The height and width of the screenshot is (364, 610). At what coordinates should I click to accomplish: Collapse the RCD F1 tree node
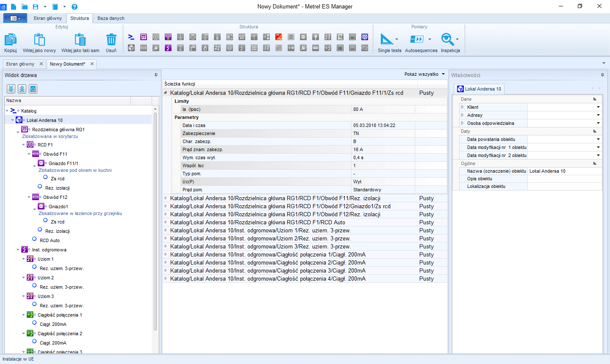pos(24,145)
